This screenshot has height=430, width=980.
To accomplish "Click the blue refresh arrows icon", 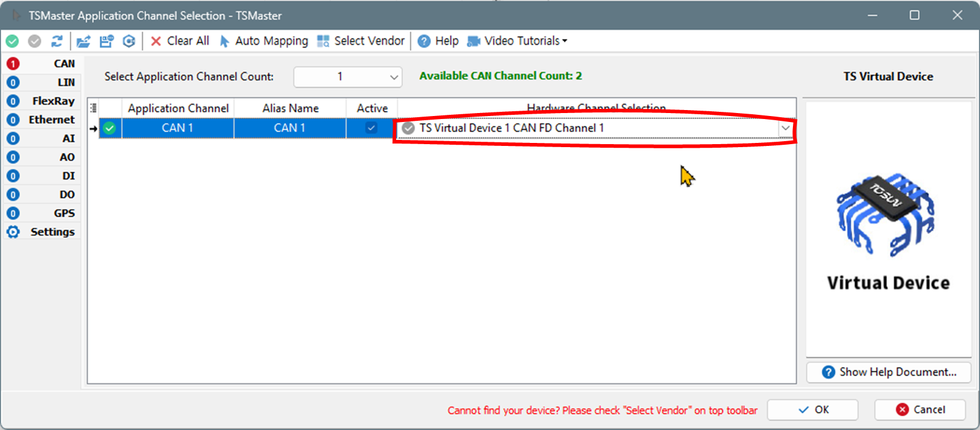I will click(x=57, y=41).
